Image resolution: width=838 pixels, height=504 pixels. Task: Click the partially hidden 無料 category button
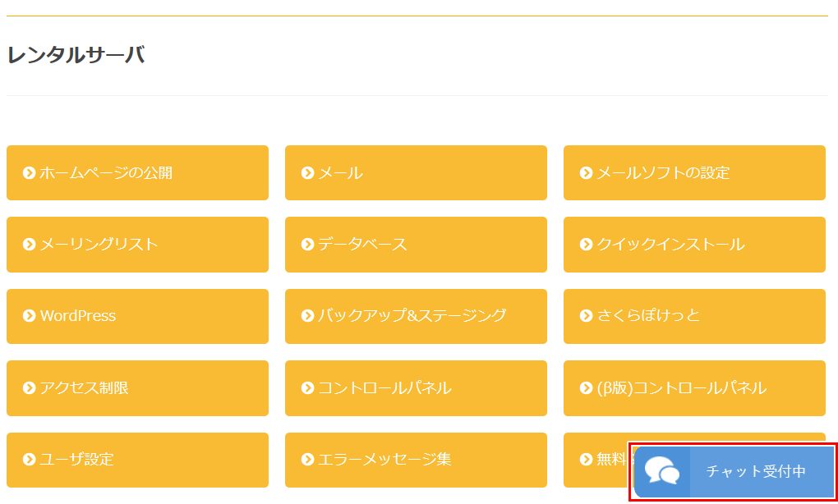pyautogui.click(x=597, y=460)
